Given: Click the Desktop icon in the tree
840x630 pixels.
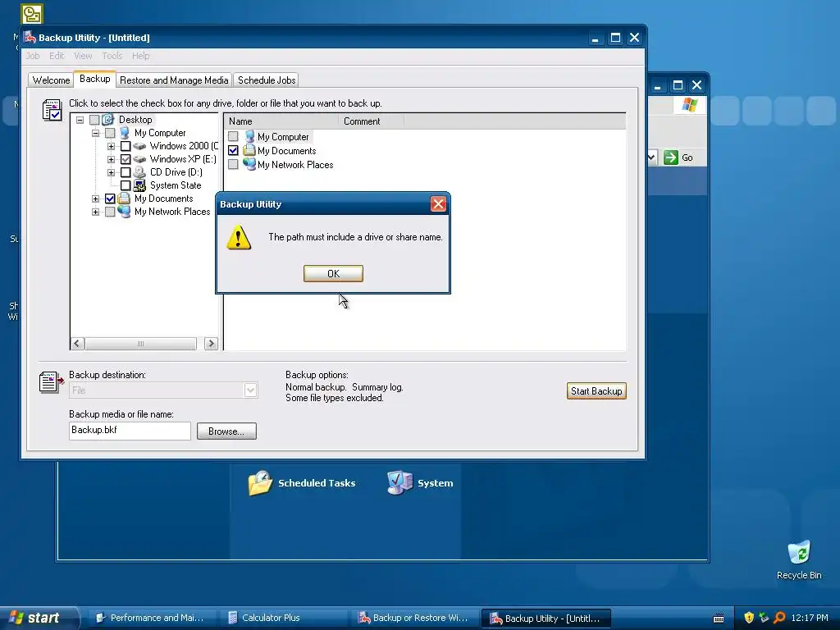Looking at the screenshot, I should pyautogui.click(x=107, y=120).
